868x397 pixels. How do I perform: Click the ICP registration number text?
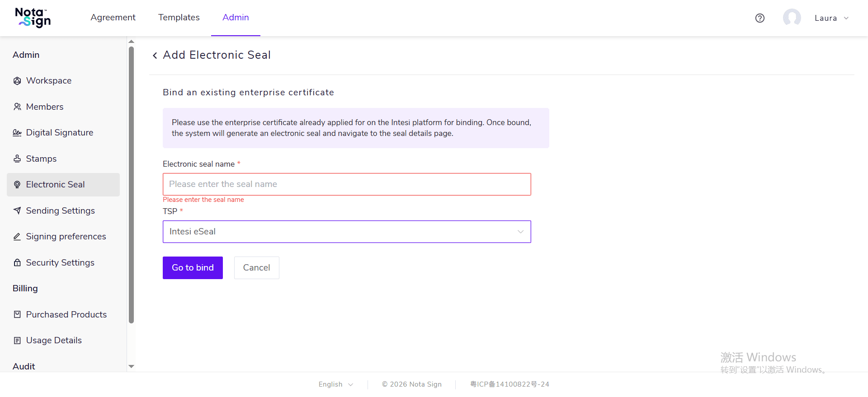point(510,384)
